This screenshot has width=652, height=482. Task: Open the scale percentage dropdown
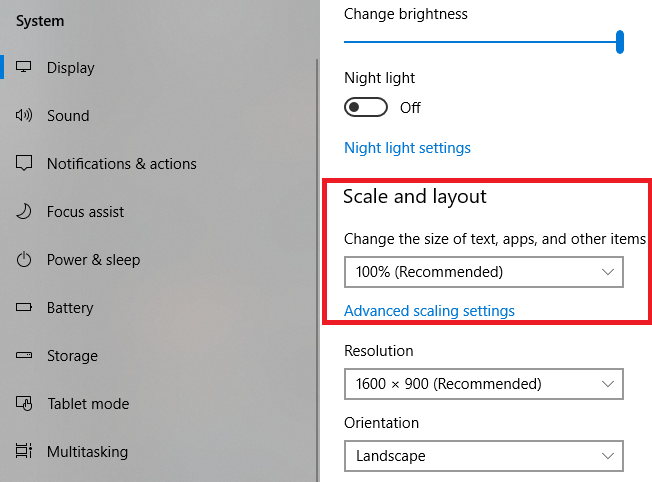[x=483, y=272]
